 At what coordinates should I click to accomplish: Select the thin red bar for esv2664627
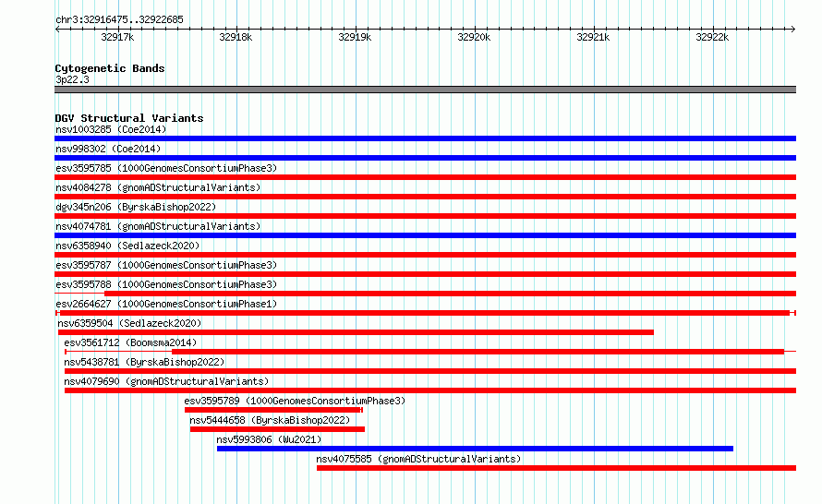(x=425, y=313)
